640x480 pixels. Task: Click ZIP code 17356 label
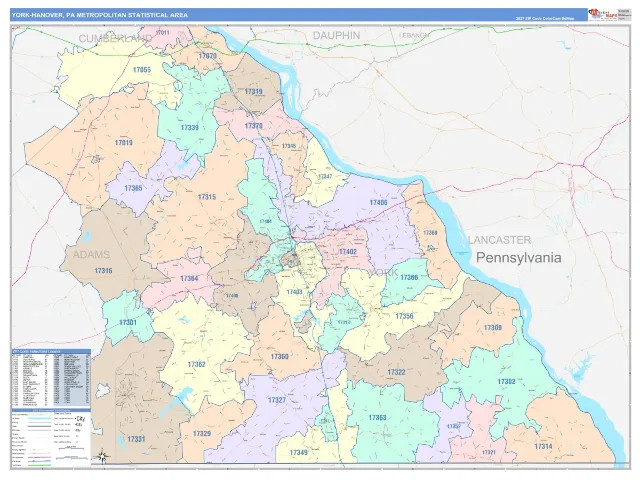(x=404, y=316)
